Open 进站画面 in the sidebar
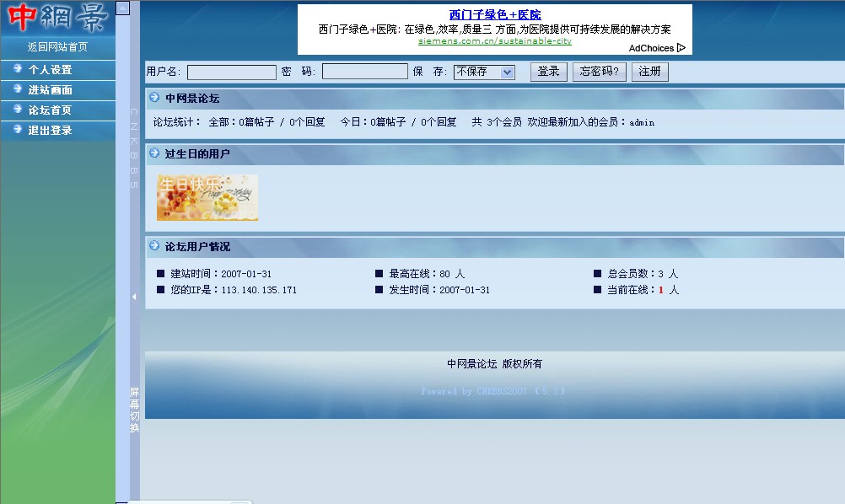Screen dimensions: 845x504 tap(50, 90)
